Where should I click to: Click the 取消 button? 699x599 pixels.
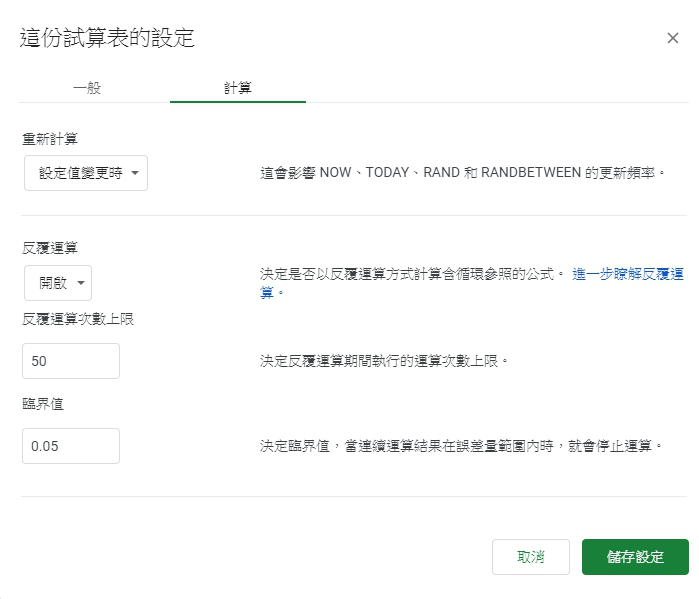(530, 557)
